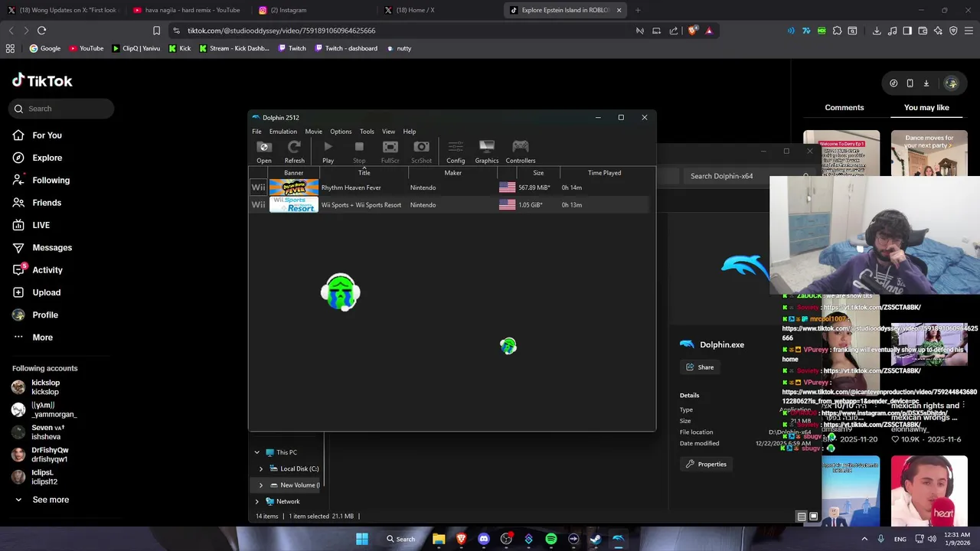This screenshot has width=980, height=551.
Task: Open Discord from the Windows taskbar
Action: click(x=484, y=539)
